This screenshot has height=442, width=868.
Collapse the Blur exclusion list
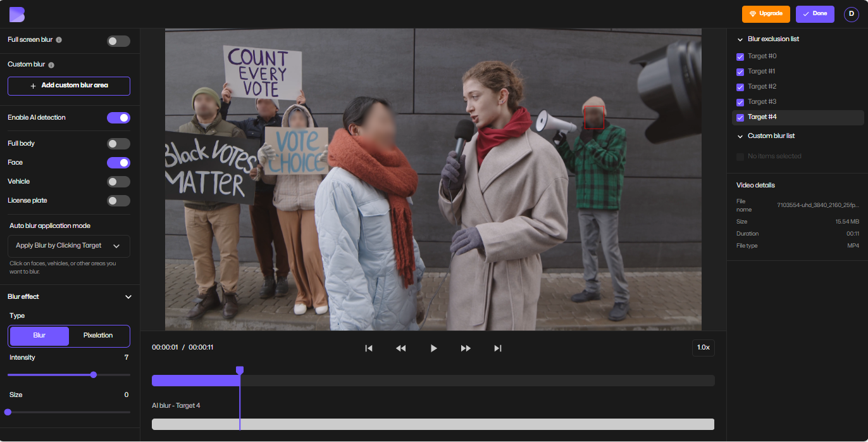click(x=740, y=39)
